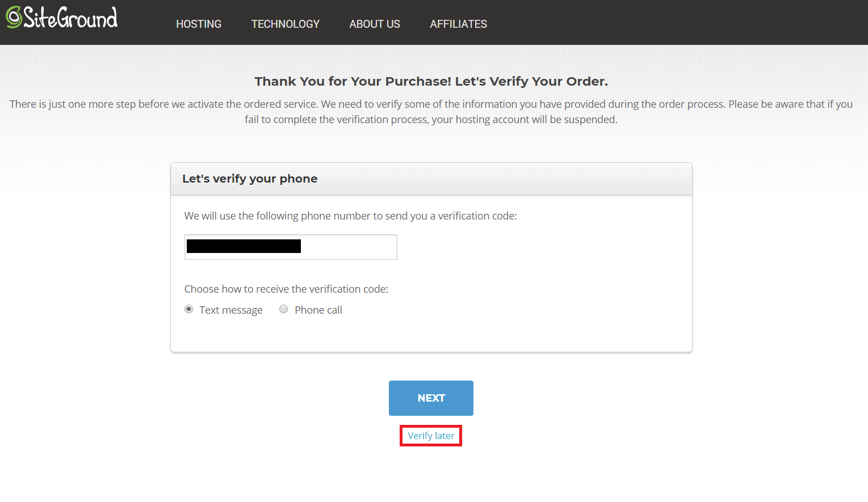Click the NEXT button
Screen dimensions: 868x502
431,398
